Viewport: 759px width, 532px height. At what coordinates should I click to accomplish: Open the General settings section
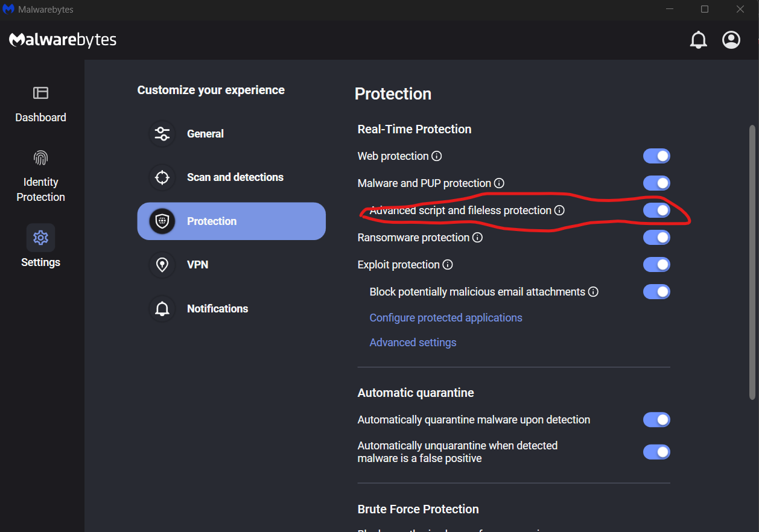click(x=205, y=134)
